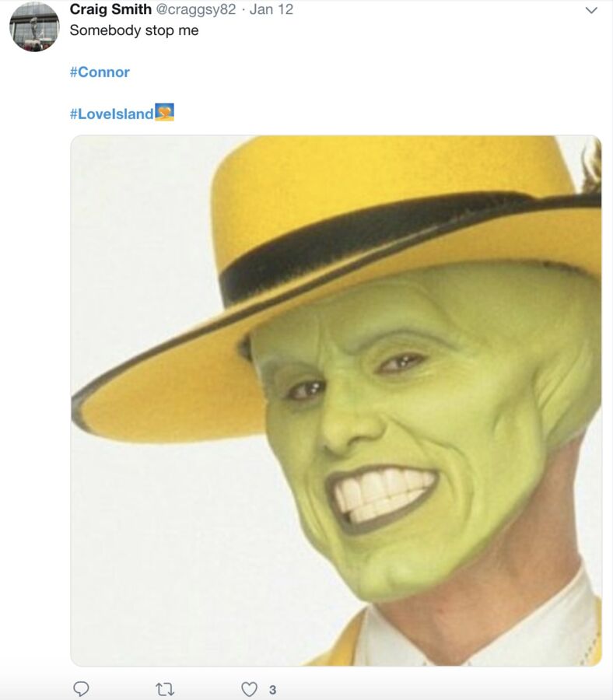Screen dimensions: 613x700
Task: Open the Jan 12 timestamp permalink
Action: 271,9
